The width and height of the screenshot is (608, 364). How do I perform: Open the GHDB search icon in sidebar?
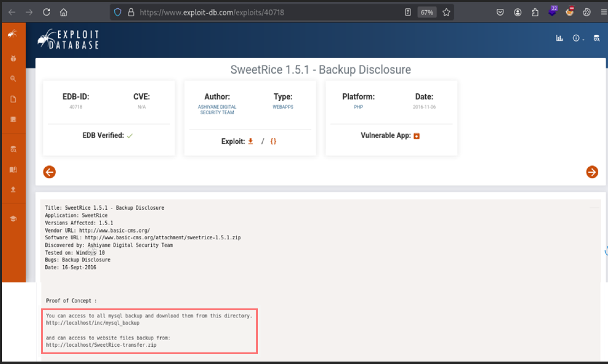click(x=13, y=78)
